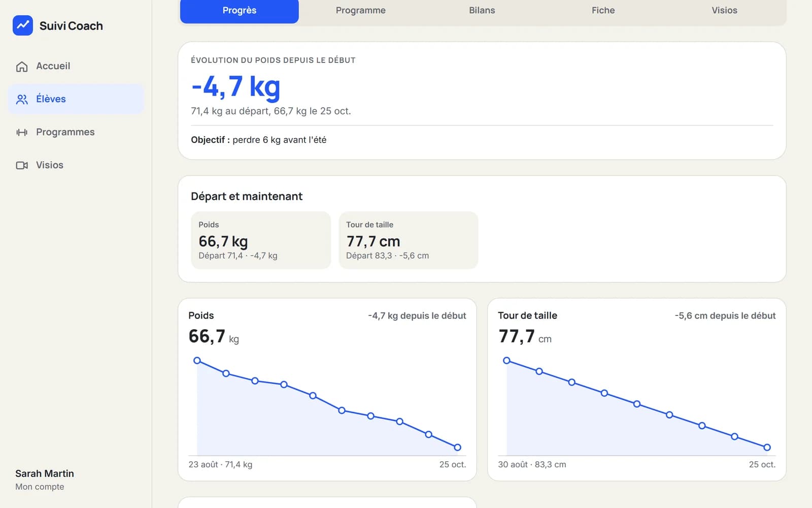Click the Sarah Martin account name
812x508 pixels.
(45, 473)
